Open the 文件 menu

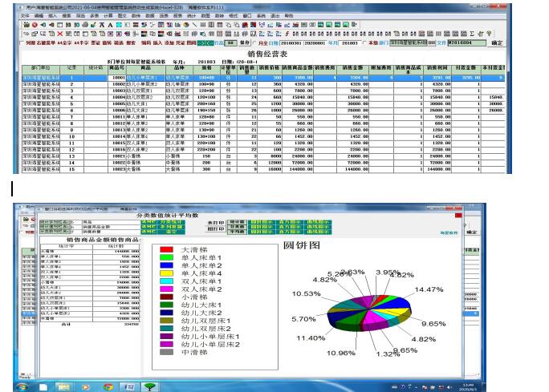coord(25,15)
